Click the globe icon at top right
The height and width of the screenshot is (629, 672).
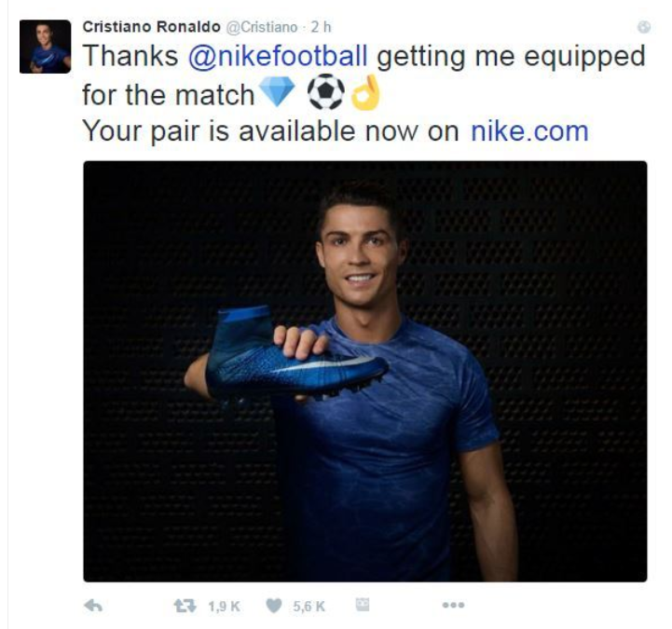[643, 28]
